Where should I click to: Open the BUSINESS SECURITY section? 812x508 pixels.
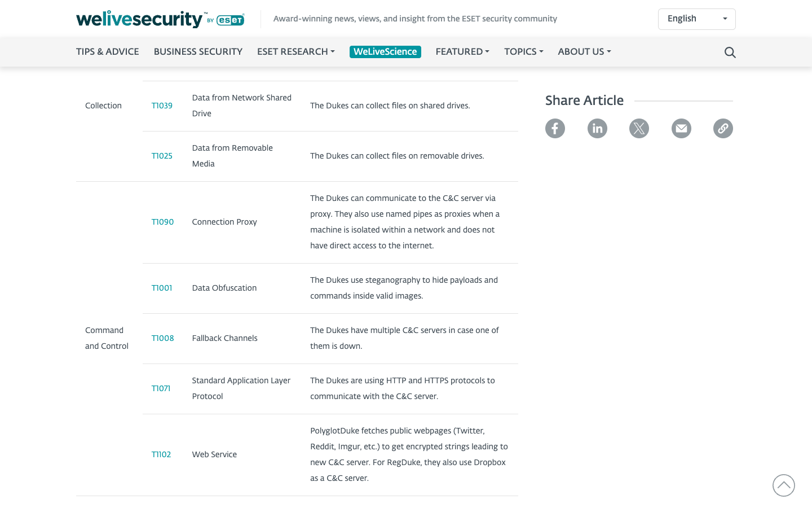click(x=198, y=51)
